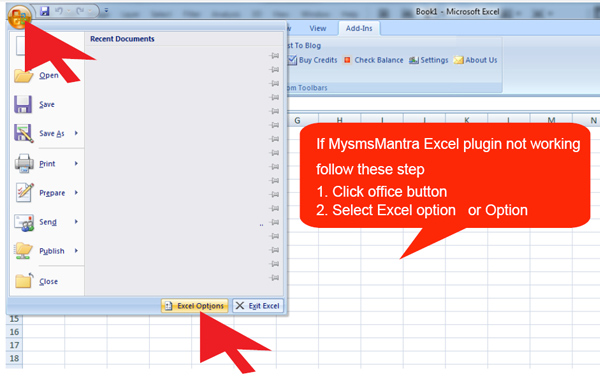Expand the Prepare submenu arrow
This screenshot has height=386, width=600.
click(76, 192)
